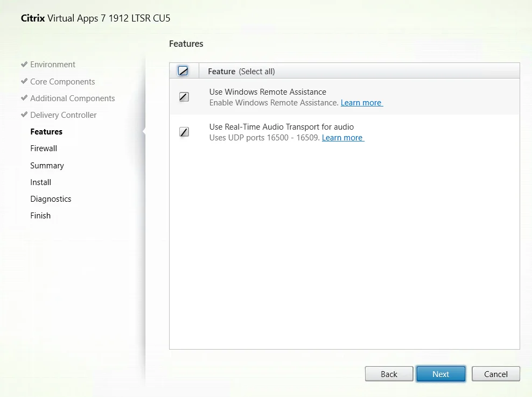
Task: Click the Citrix Virtual Apps 7 title
Action: pyautogui.click(x=96, y=18)
